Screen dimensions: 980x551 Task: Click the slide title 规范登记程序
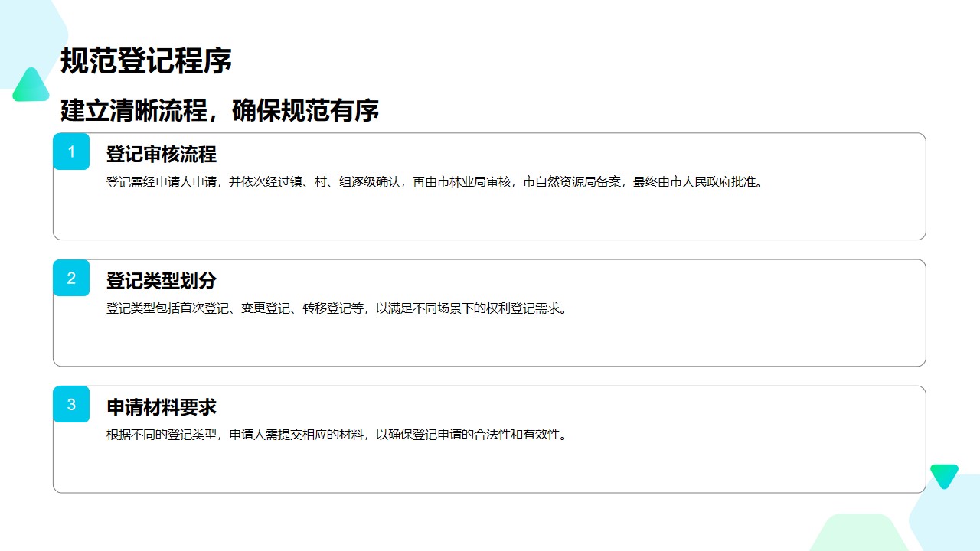[x=146, y=61]
